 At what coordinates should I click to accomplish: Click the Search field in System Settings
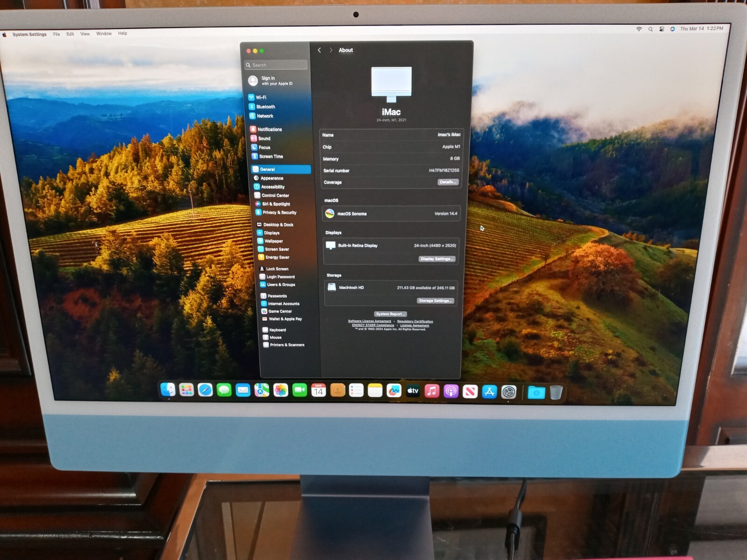(x=276, y=65)
